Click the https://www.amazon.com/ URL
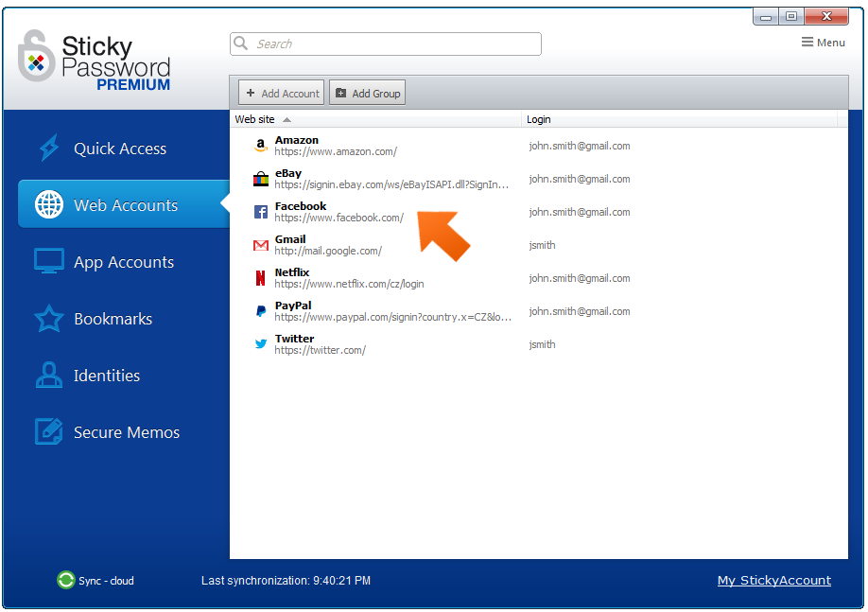This screenshot has height=612, width=868. (x=336, y=151)
